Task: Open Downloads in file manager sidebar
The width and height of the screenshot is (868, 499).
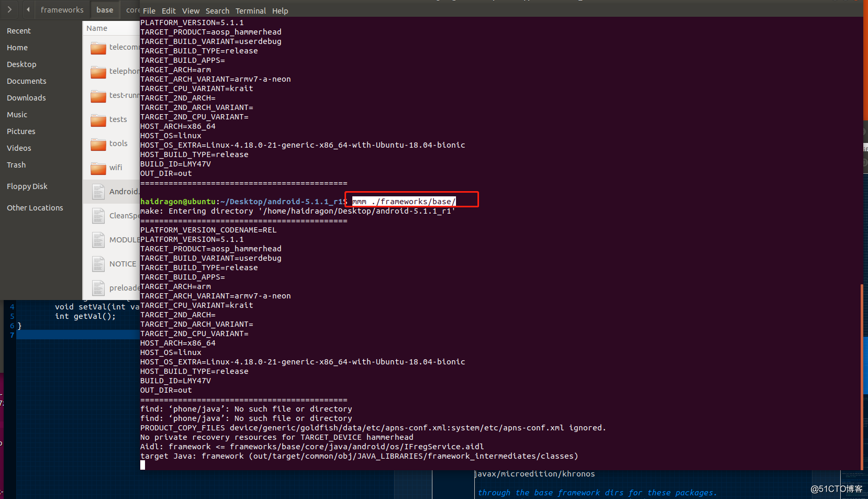Action: (x=26, y=98)
